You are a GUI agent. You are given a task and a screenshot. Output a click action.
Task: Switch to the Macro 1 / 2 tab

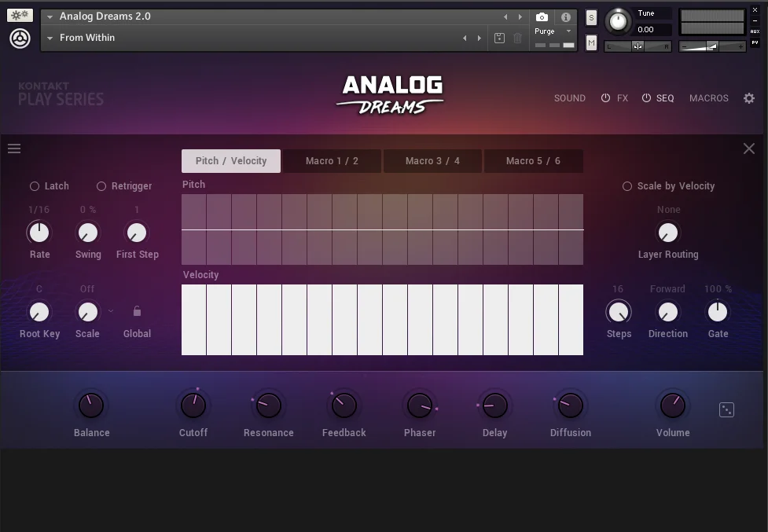[332, 161]
